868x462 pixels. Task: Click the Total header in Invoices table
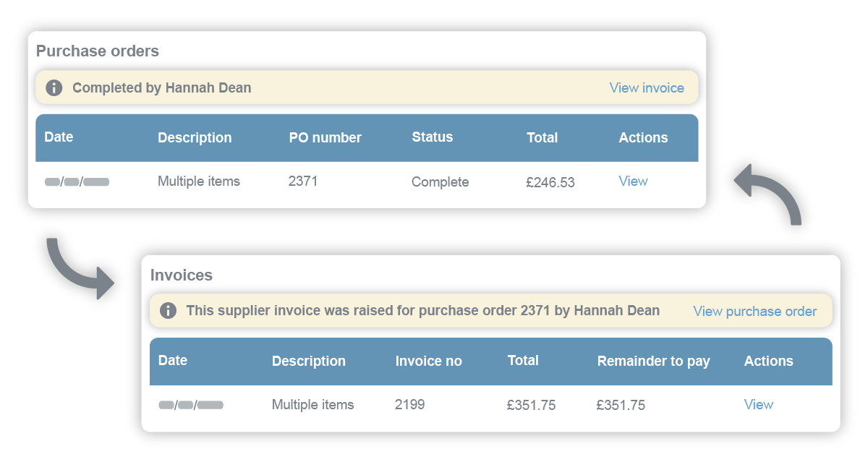click(523, 361)
